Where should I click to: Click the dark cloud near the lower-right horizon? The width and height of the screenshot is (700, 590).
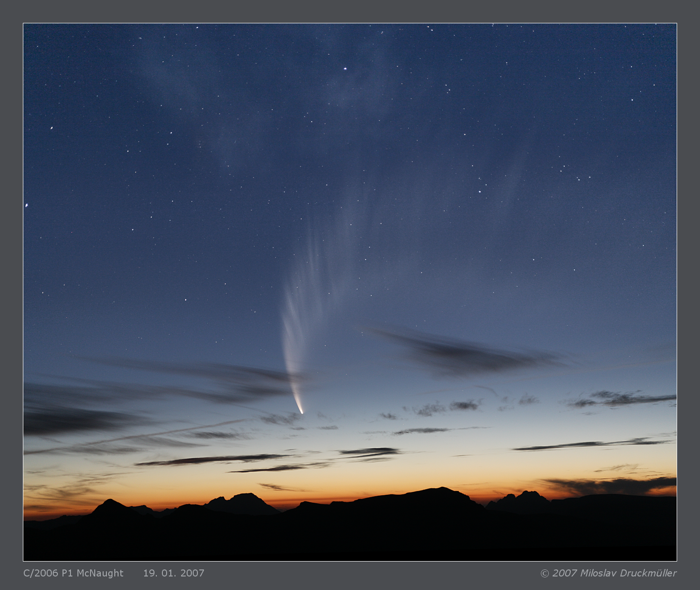[616, 485]
